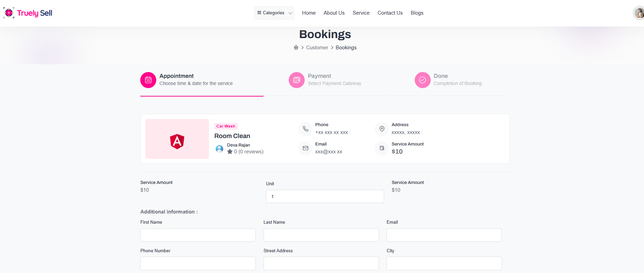Viewport: 644px width, 273px height.
Task: Open the user profile avatar menu
Action: coord(639,13)
